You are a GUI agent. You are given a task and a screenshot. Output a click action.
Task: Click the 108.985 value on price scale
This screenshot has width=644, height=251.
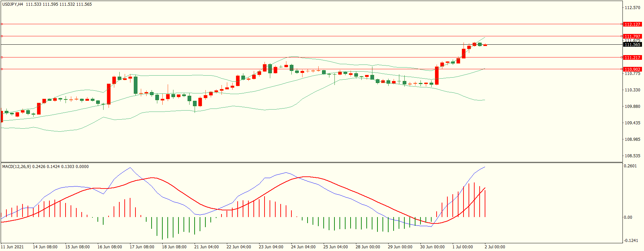point(632,139)
